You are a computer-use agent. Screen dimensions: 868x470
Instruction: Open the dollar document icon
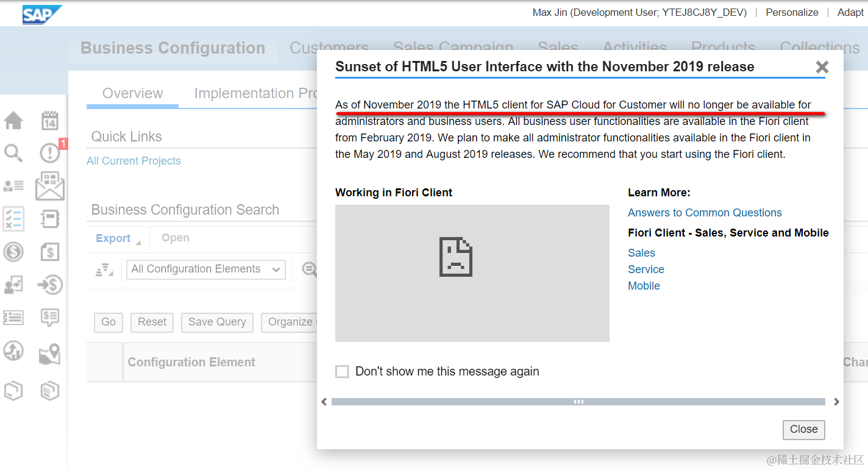[x=50, y=251]
